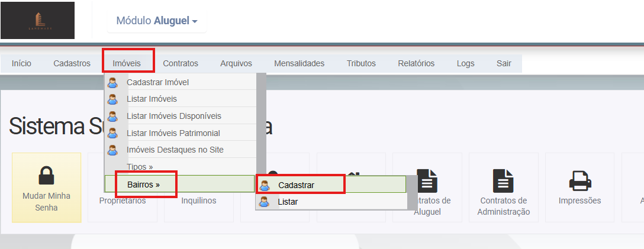Image resolution: width=644 pixels, height=249 pixels.
Task: Click the company logo in the header
Action: (x=38, y=21)
